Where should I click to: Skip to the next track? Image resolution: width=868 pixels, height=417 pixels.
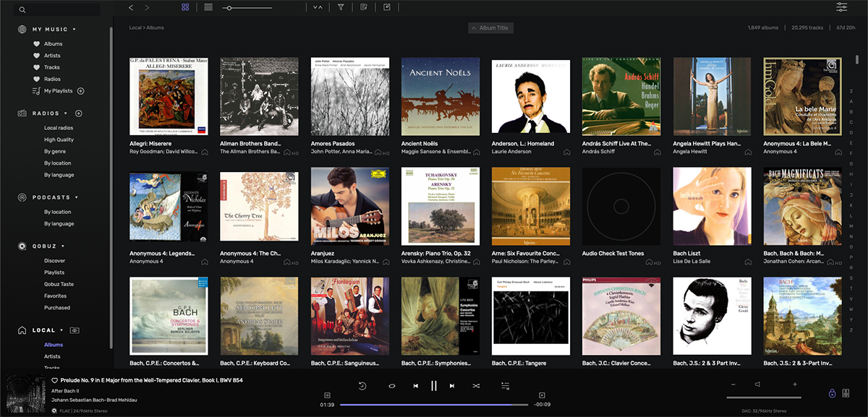[x=452, y=386]
